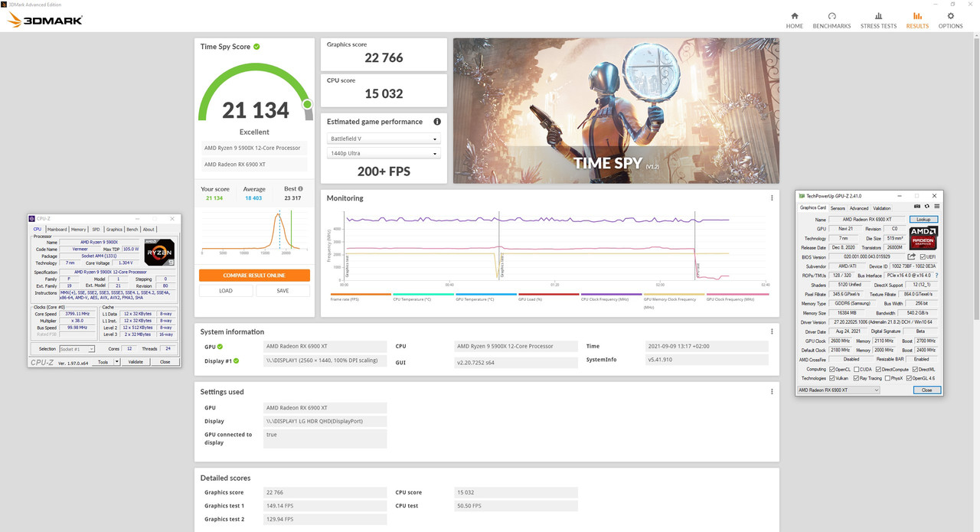Switch to the Advanced tab in GPU-Z
980x532 pixels.
pos(859,208)
